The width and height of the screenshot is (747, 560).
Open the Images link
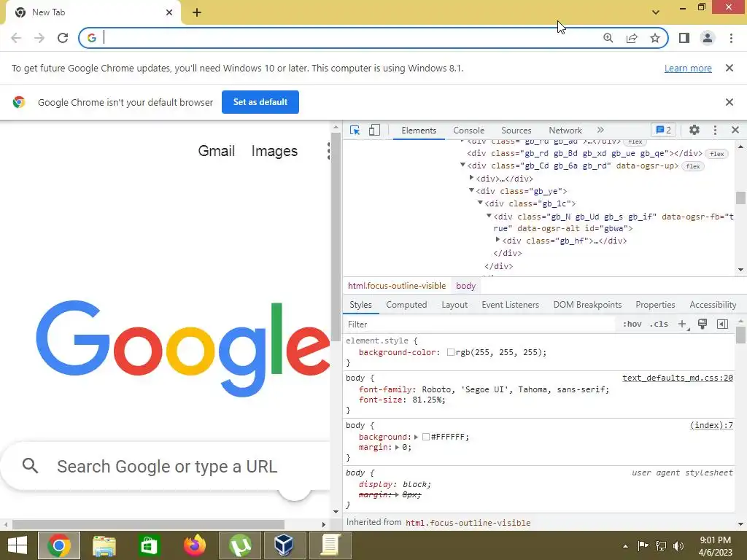point(274,151)
